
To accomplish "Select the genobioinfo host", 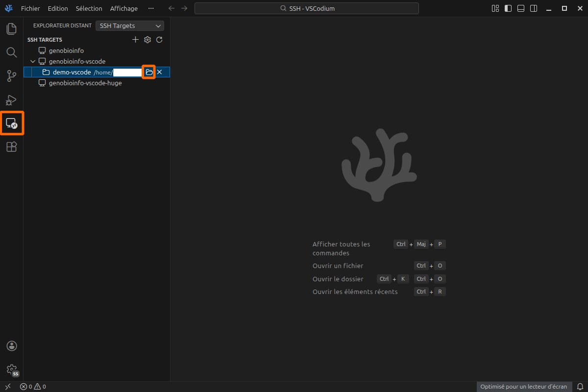I will 97,50.
